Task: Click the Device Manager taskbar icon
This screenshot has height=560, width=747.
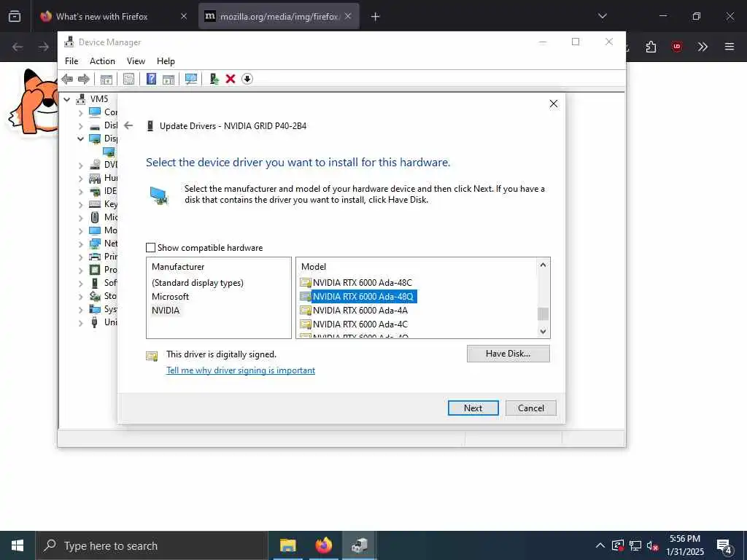Action: coord(359,545)
